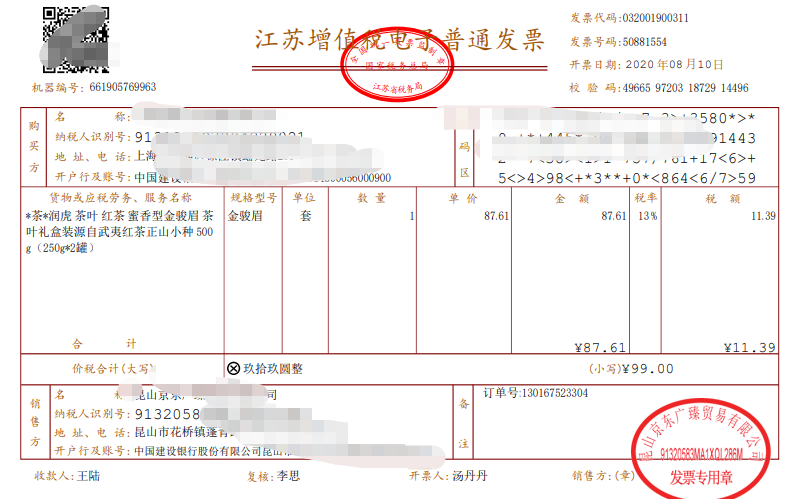
Task: Click seller taxpayer ID starting 9132058
Action: click(168, 414)
